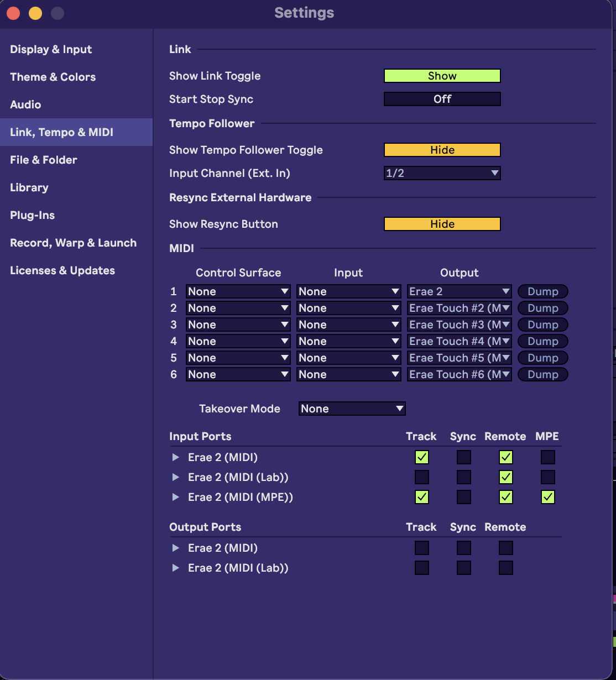Click Dump button for row 4
The image size is (616, 680).
tap(543, 341)
